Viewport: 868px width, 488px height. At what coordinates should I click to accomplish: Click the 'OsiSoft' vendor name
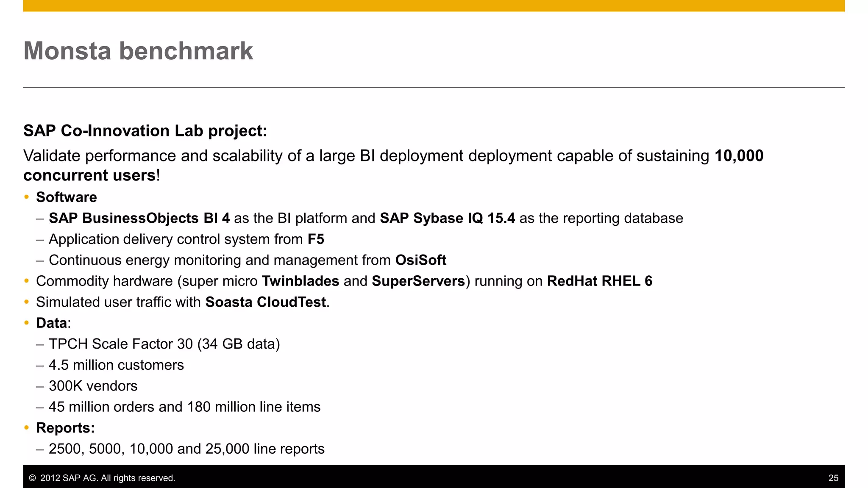point(420,260)
